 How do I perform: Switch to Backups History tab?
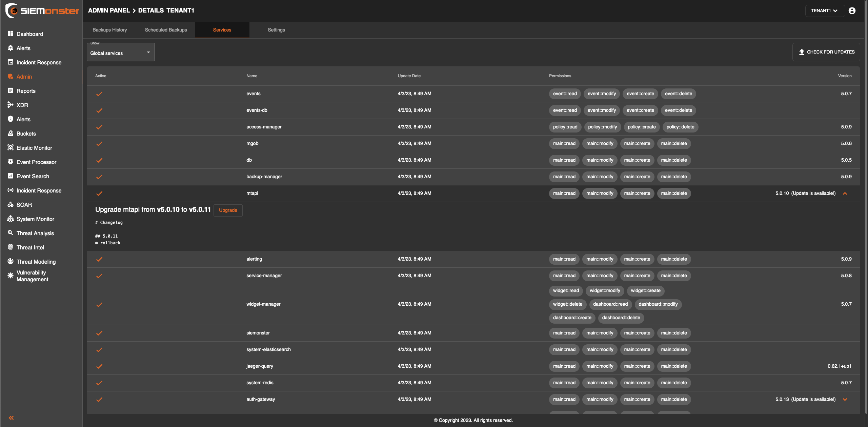point(110,30)
